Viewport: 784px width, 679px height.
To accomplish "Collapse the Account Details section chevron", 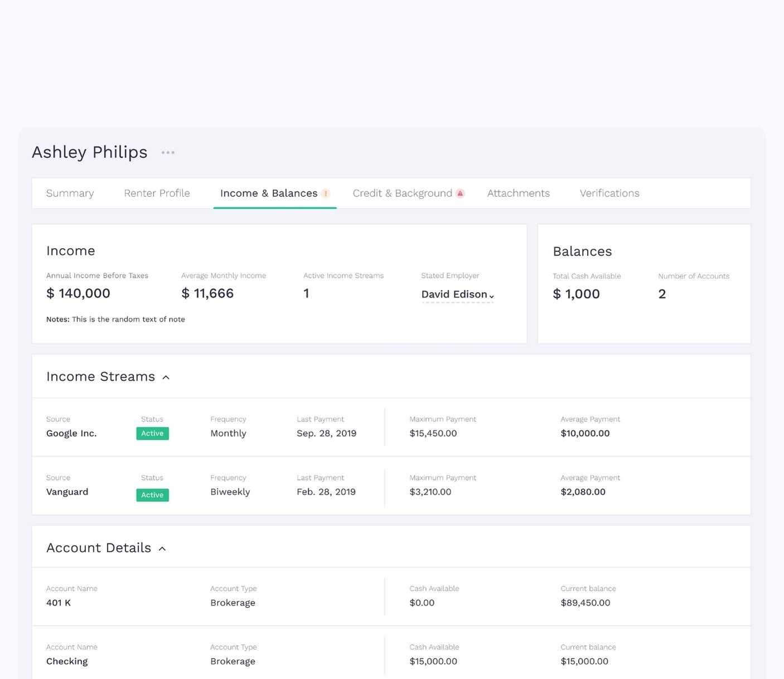I will click(x=162, y=549).
